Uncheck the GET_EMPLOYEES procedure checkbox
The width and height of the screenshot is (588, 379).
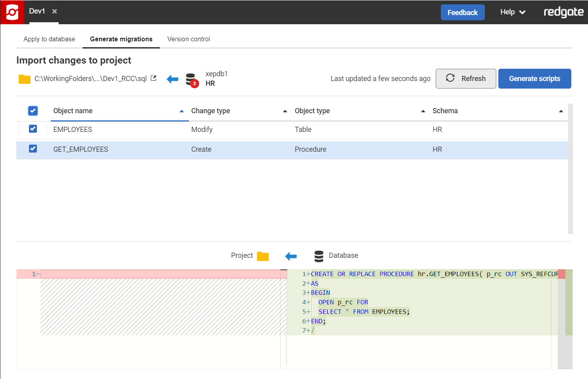[33, 149]
